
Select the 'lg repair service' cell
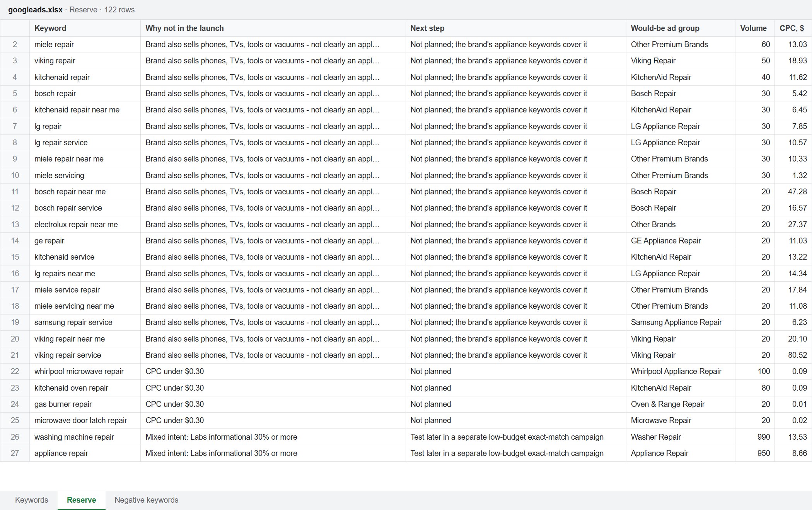pyautogui.click(x=85, y=143)
